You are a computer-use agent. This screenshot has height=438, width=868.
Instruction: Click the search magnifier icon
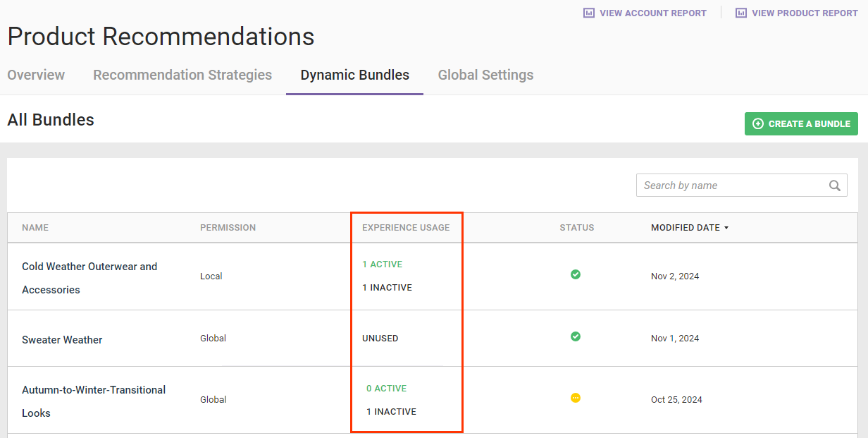point(834,185)
